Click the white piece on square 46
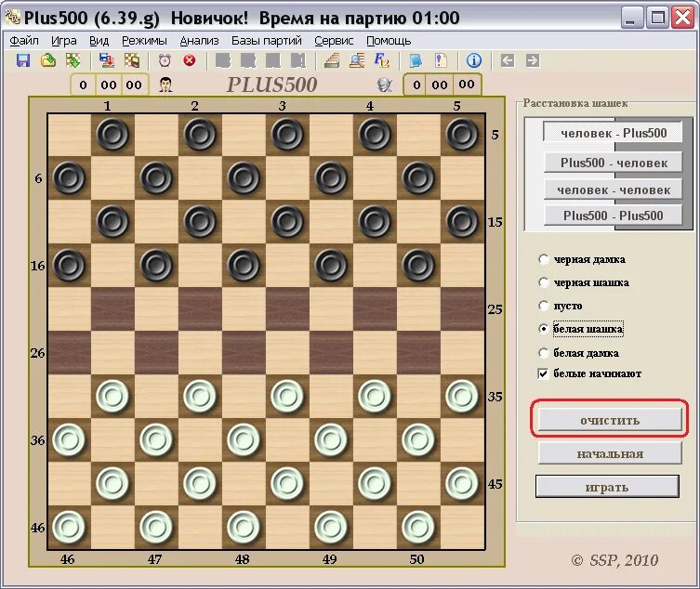The width and height of the screenshot is (700, 589). pyautogui.click(x=69, y=527)
